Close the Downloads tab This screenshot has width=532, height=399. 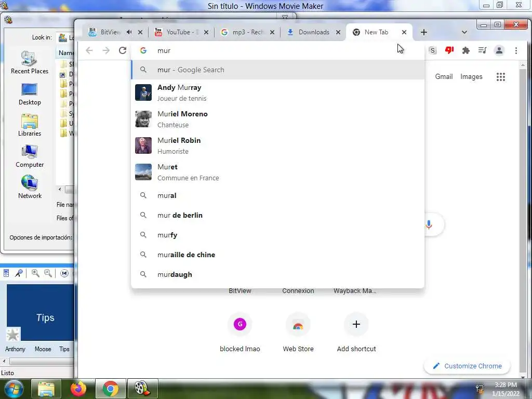[x=338, y=32]
